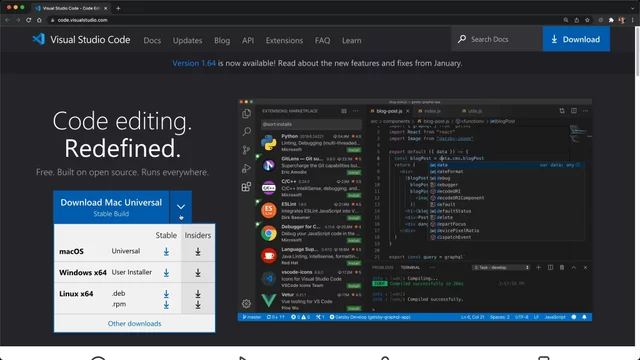Open the browser three-dot menu
Screen dimensions: 640x360
click(633, 20)
